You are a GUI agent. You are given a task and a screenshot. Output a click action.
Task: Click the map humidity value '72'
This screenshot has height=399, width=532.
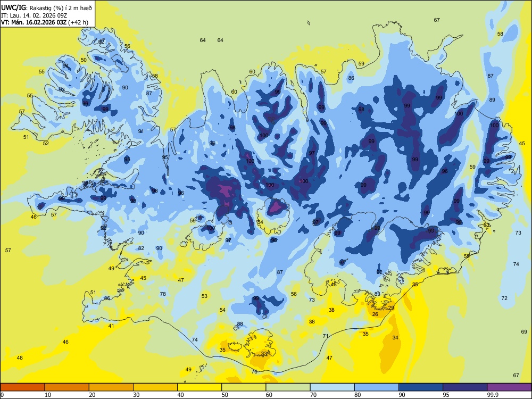click(x=504, y=298)
